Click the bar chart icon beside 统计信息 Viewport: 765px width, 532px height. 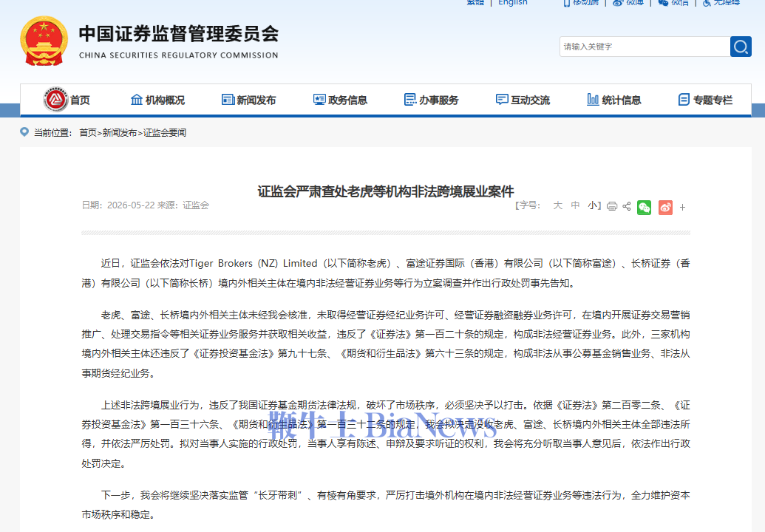(593, 100)
